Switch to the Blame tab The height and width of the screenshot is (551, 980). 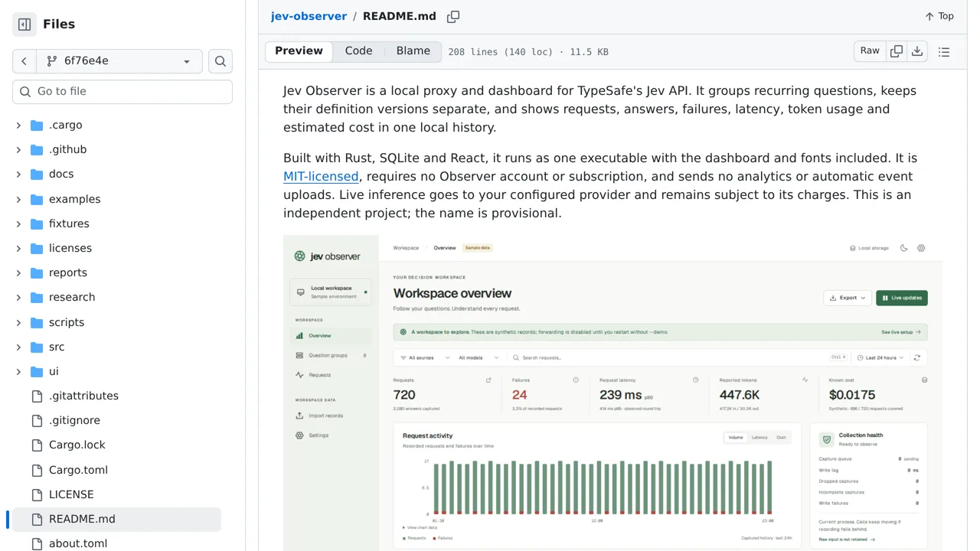413,51
